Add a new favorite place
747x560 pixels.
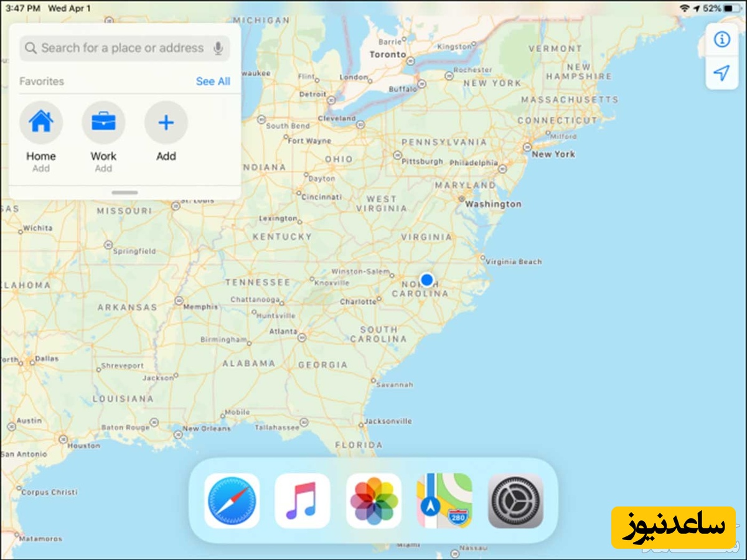[x=166, y=123]
